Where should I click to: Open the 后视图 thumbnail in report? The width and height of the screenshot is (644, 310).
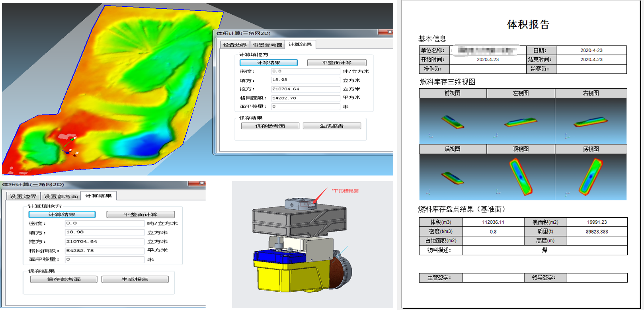coord(453,177)
